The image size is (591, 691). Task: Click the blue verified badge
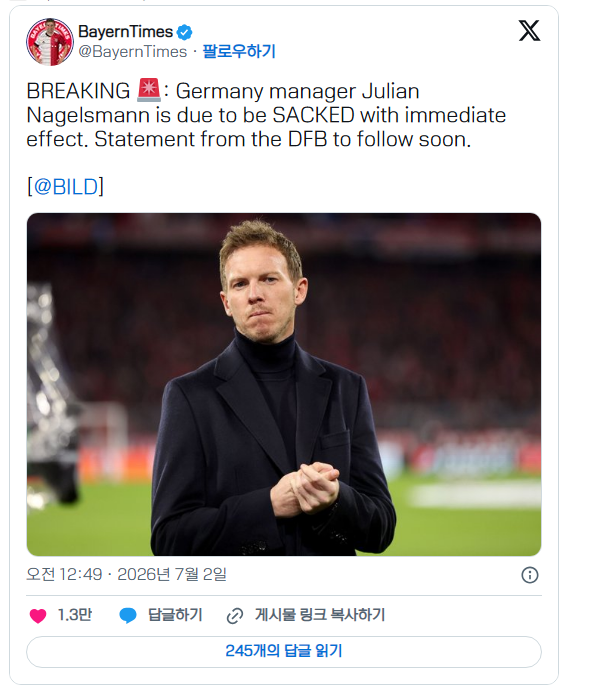point(184,32)
